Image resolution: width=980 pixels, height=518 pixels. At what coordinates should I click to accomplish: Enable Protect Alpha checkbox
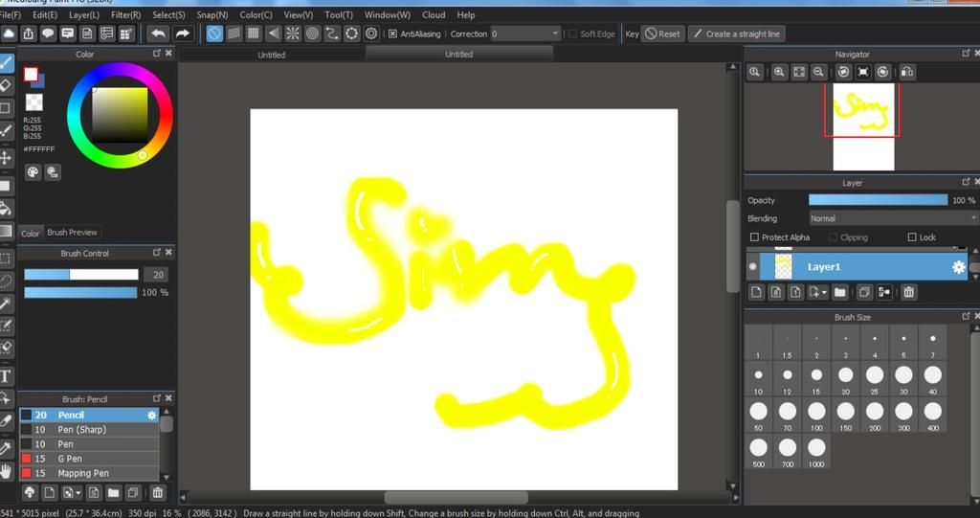click(x=754, y=237)
